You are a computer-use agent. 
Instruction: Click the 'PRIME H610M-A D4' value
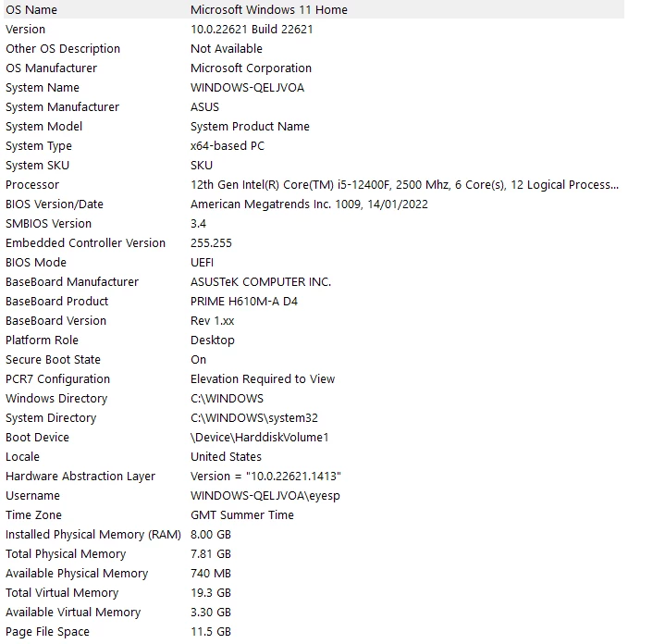[x=244, y=302]
